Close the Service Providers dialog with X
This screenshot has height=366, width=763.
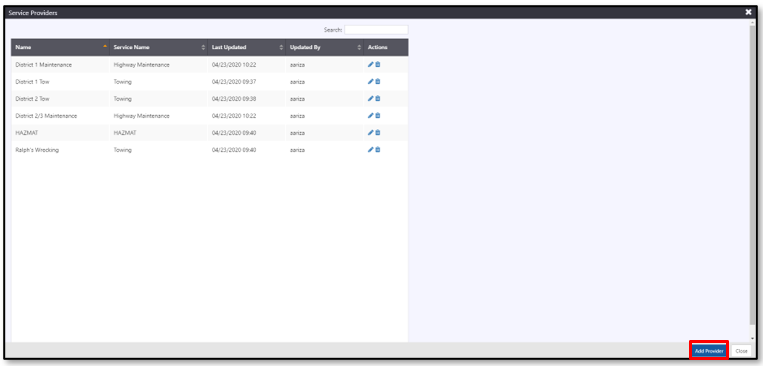[x=748, y=12]
